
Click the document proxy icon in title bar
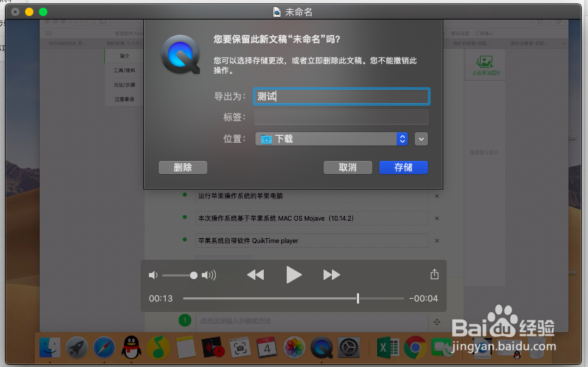pyautogui.click(x=277, y=12)
